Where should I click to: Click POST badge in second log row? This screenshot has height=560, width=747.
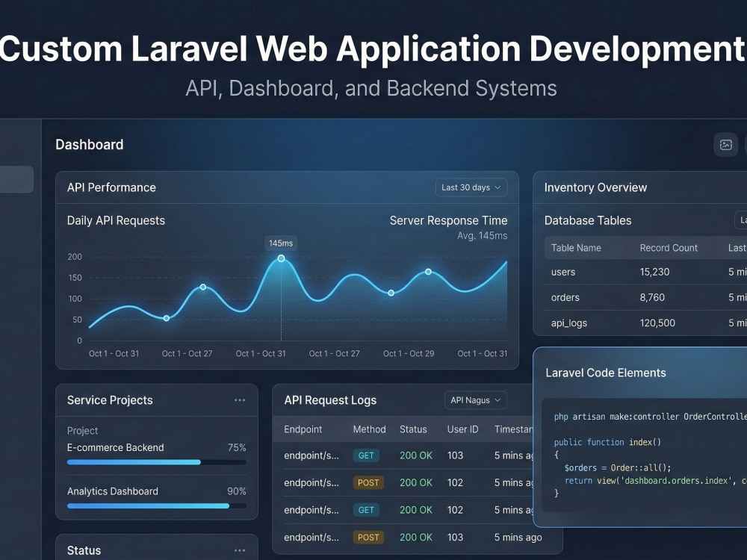click(368, 483)
